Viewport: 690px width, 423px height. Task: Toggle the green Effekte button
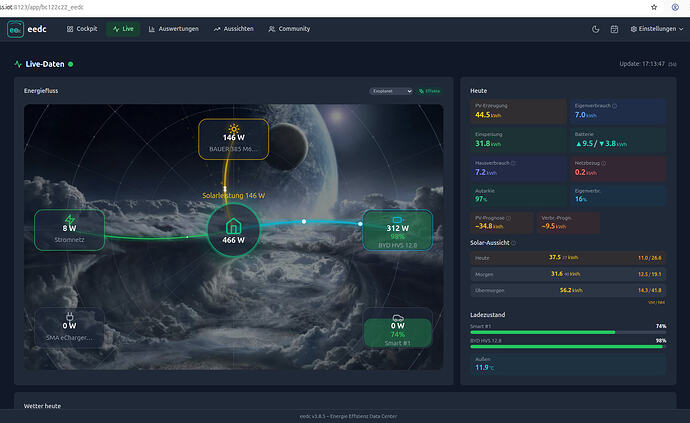(429, 91)
